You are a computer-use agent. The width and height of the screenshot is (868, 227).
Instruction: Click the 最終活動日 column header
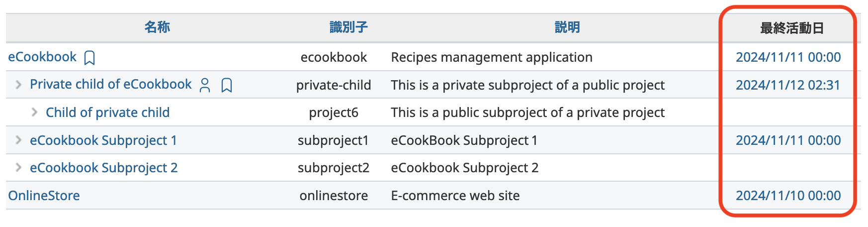(x=792, y=28)
